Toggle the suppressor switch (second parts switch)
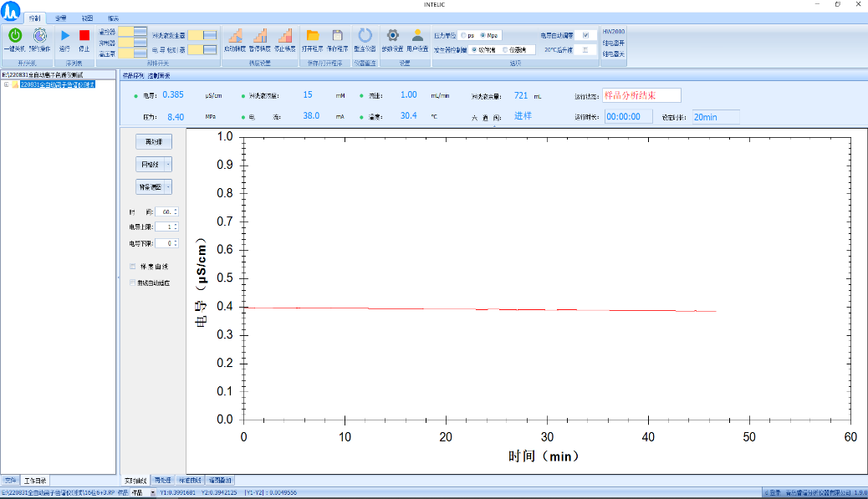Screen dimensions: 868x499 [x=132, y=43]
